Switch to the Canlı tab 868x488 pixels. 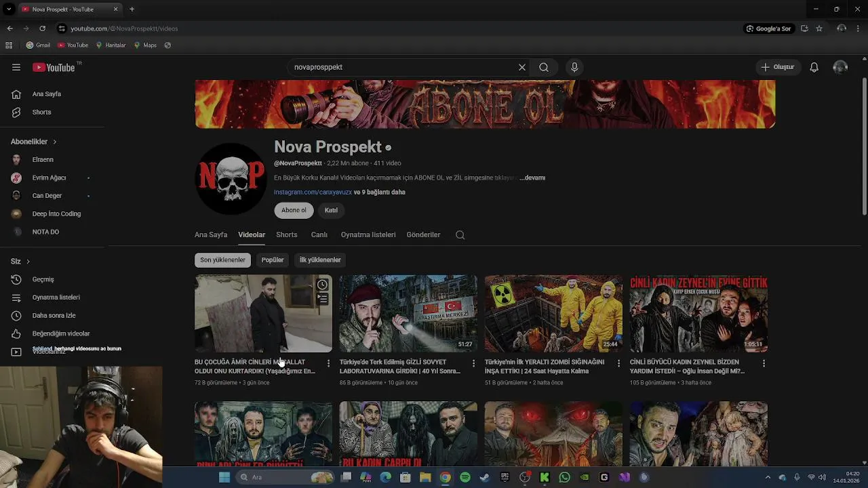tap(319, 235)
